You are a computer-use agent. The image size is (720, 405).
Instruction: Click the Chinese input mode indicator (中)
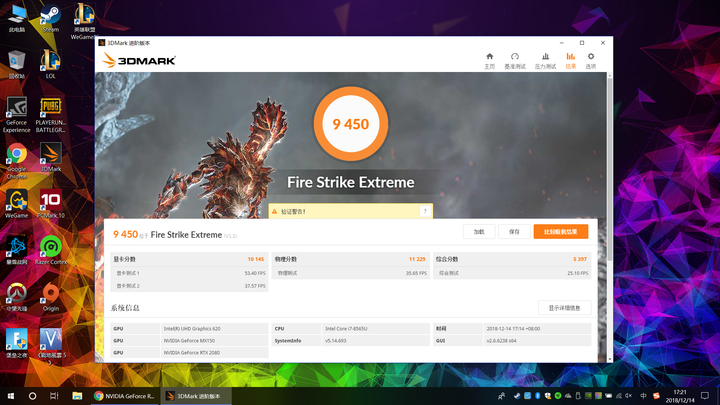tap(643, 396)
